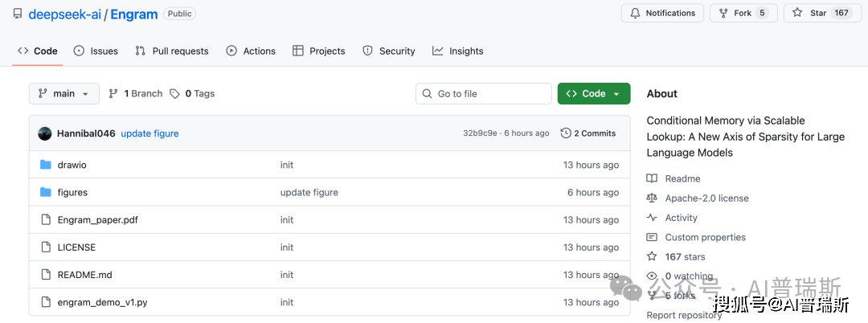Open the Engram_paper.pdf file
This screenshot has width=868, height=323.
97,219
